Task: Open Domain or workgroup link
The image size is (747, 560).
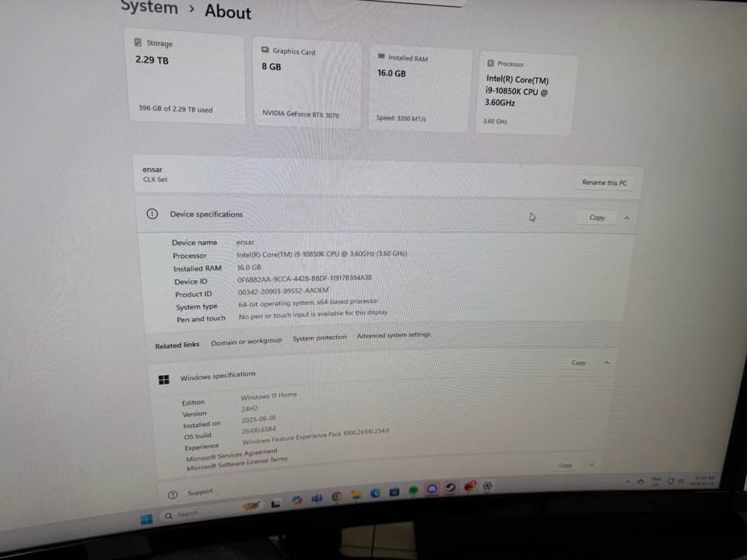Action: [x=247, y=341]
